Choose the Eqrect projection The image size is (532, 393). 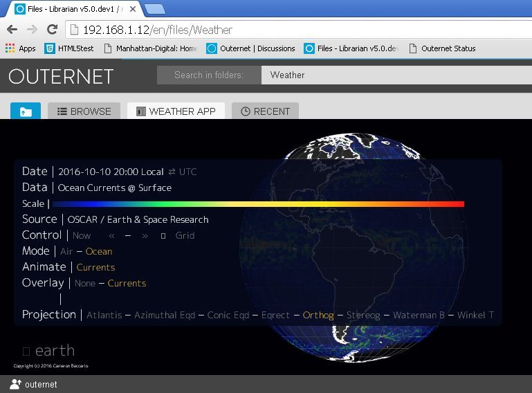click(275, 316)
